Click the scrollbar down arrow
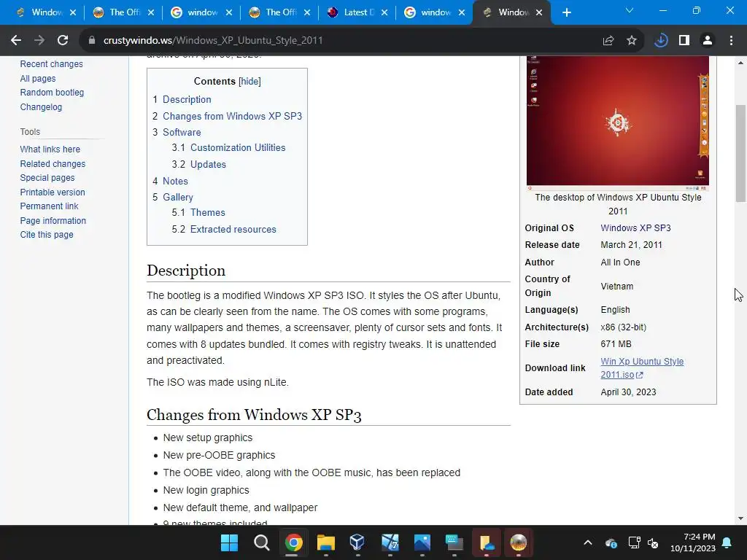The width and height of the screenshot is (747, 560). (740, 518)
